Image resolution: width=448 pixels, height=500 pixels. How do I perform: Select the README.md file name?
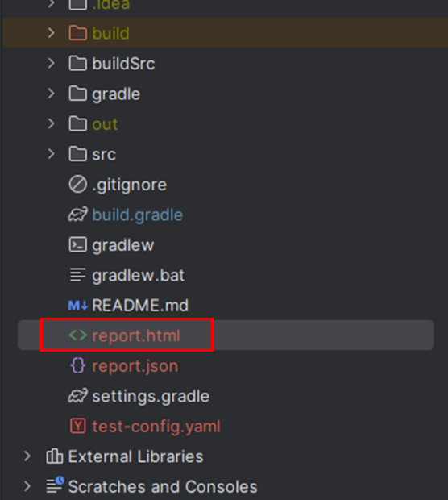140,306
